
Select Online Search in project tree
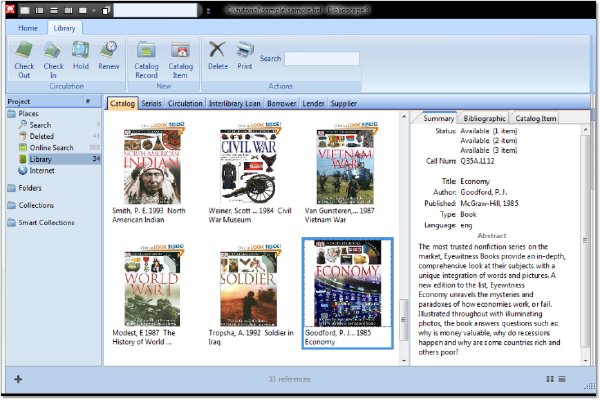tap(46, 147)
